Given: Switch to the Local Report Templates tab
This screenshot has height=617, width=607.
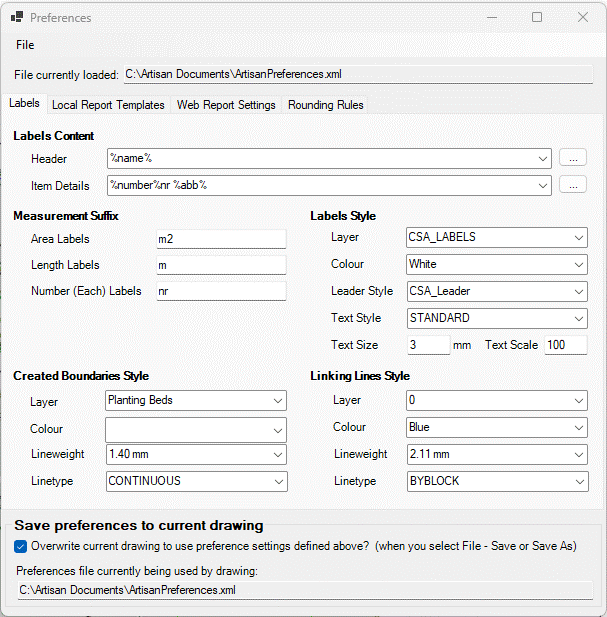Looking at the screenshot, I should (x=108, y=105).
